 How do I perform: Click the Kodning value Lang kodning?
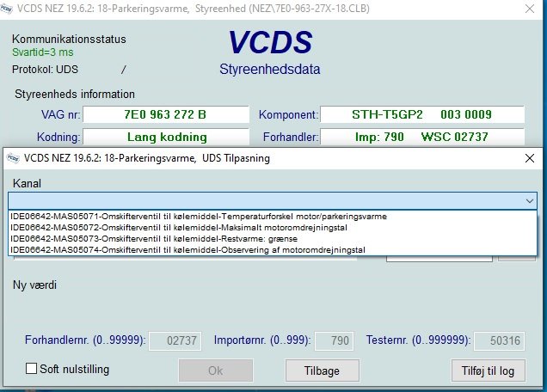[x=166, y=137]
